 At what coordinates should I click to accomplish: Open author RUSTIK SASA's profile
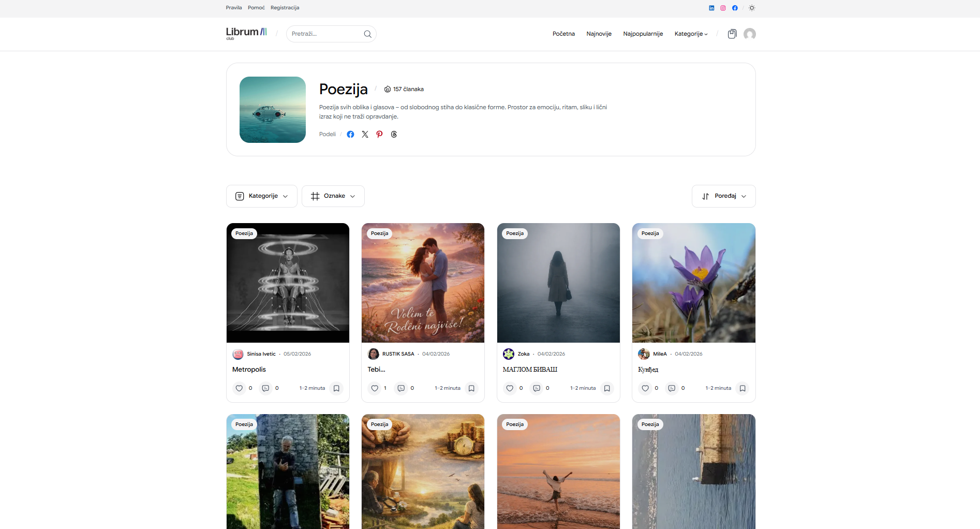tap(398, 354)
